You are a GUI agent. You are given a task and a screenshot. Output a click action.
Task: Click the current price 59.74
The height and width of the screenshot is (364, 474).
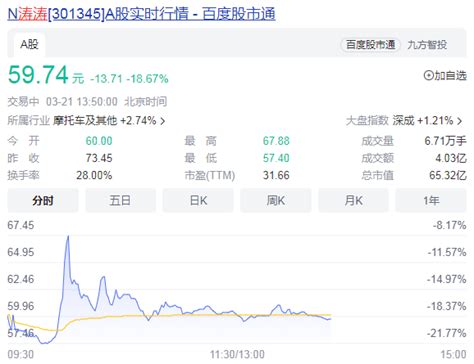coord(38,74)
